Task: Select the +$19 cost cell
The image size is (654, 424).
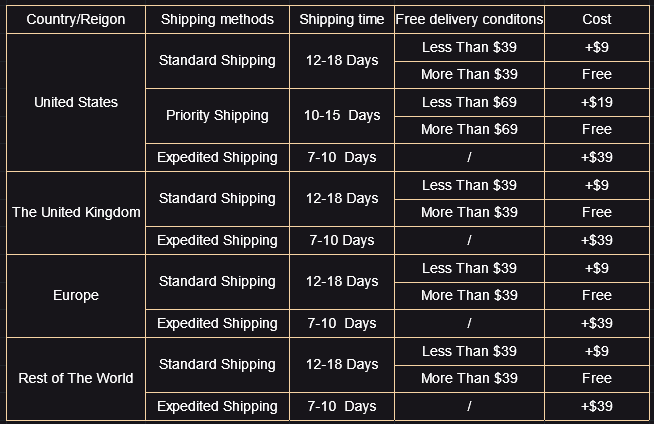Action: click(597, 103)
